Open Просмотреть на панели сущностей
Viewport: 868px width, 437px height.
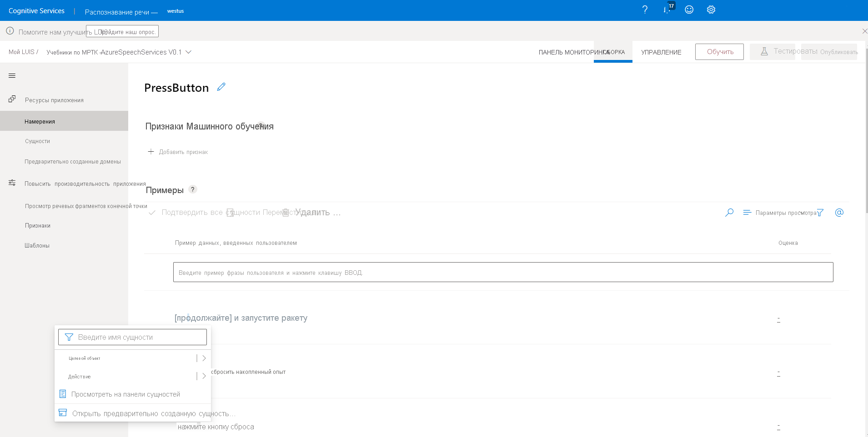click(x=125, y=394)
